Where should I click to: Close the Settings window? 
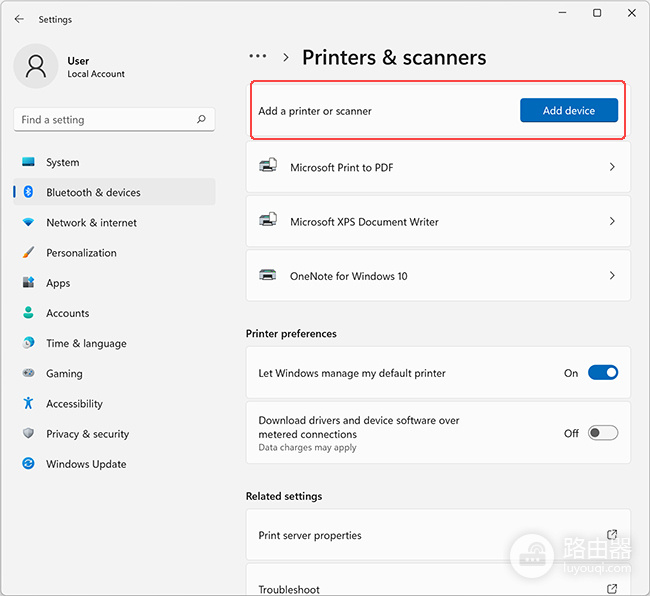coord(632,13)
